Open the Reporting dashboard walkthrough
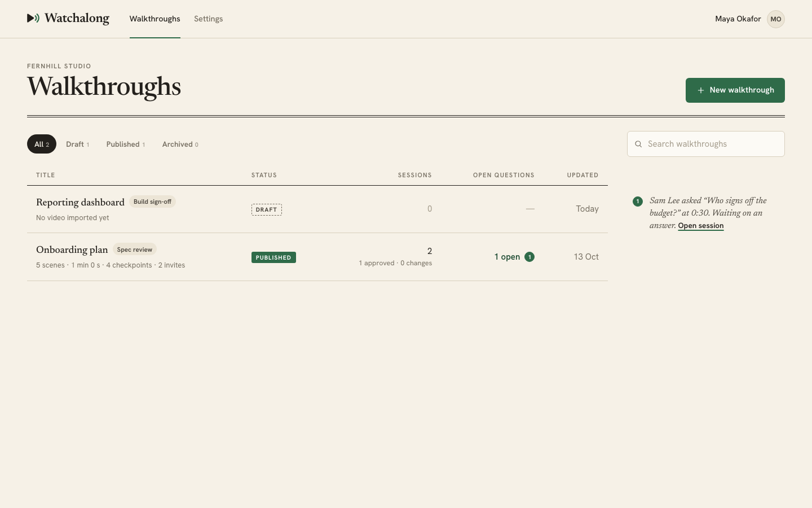 [x=80, y=202]
